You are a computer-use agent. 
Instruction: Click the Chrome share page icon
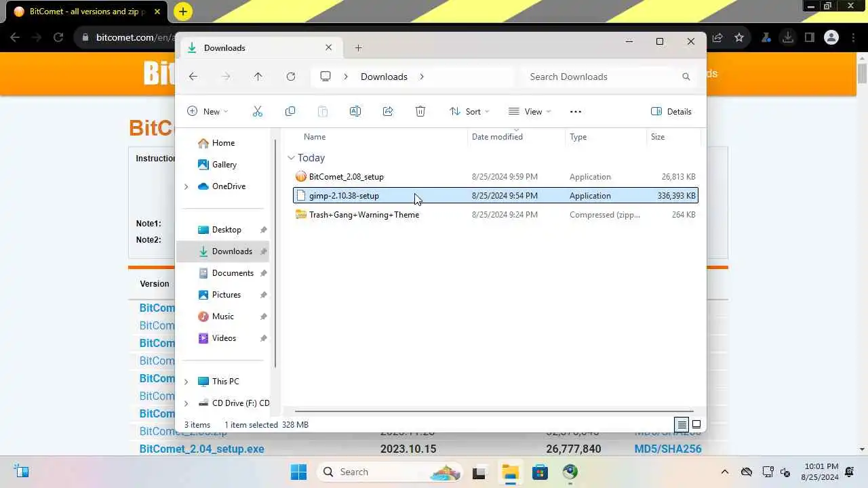(x=717, y=38)
